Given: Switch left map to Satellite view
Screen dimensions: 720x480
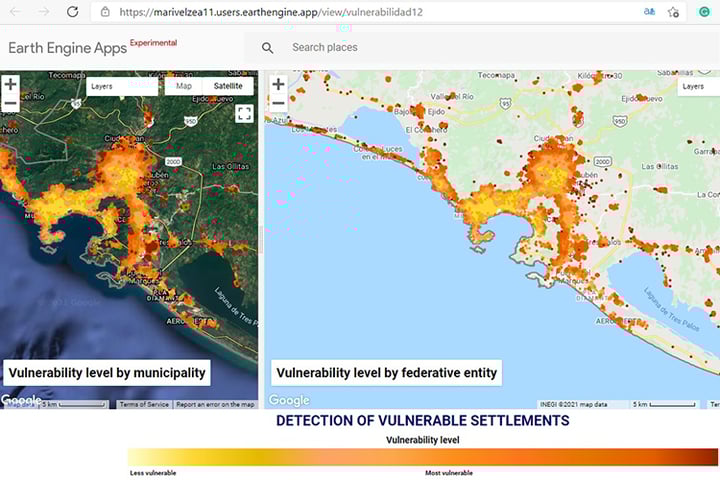Looking at the screenshot, I should 228,86.
